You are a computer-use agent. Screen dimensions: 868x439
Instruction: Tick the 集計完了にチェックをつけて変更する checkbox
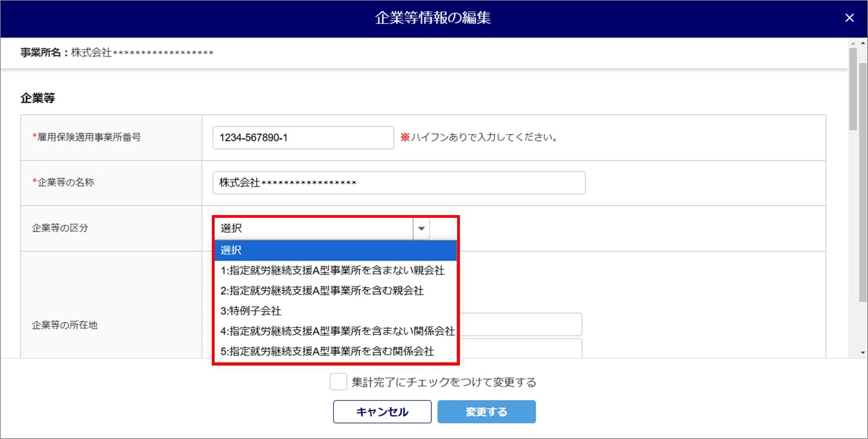[338, 382]
